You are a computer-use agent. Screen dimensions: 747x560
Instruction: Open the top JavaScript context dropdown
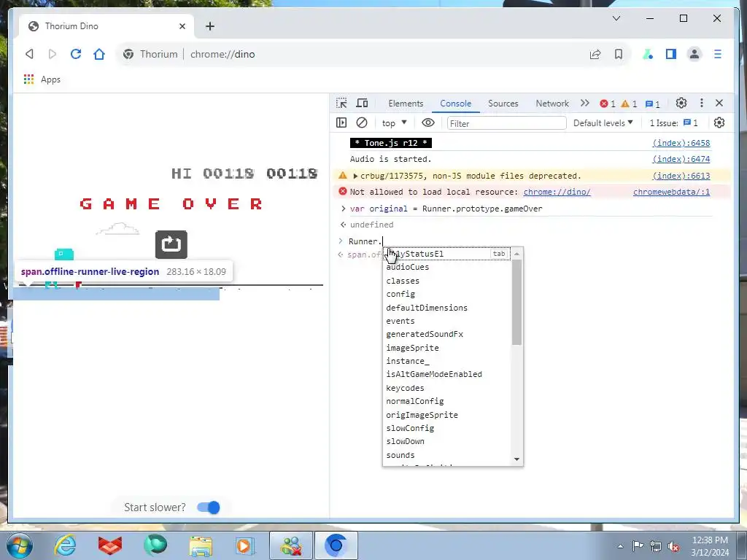pyautogui.click(x=394, y=123)
